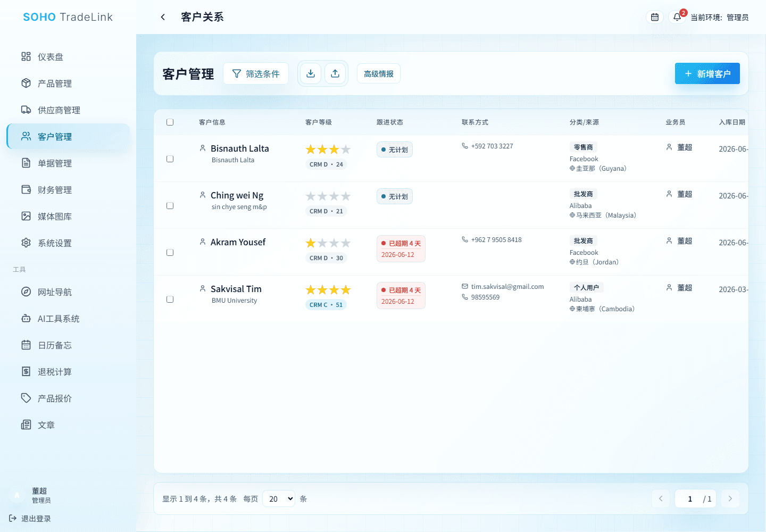Open 网址导航 tool
This screenshot has width=766, height=532.
(x=68, y=292)
